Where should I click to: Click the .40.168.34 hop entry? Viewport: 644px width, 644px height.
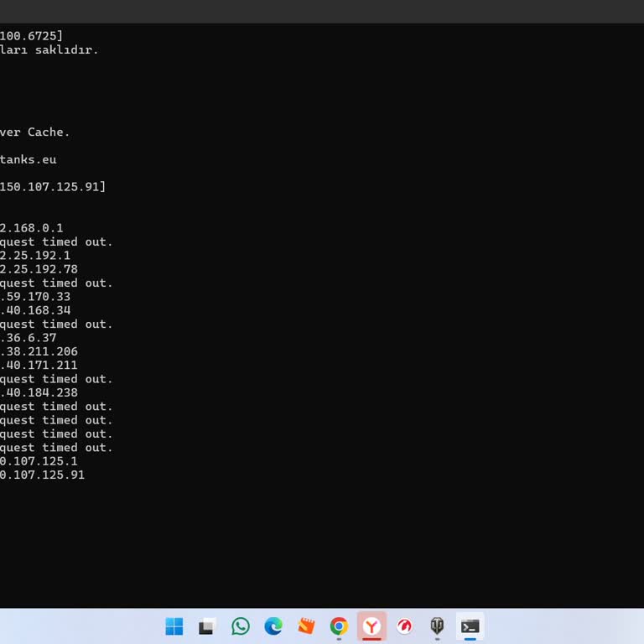[x=35, y=310]
